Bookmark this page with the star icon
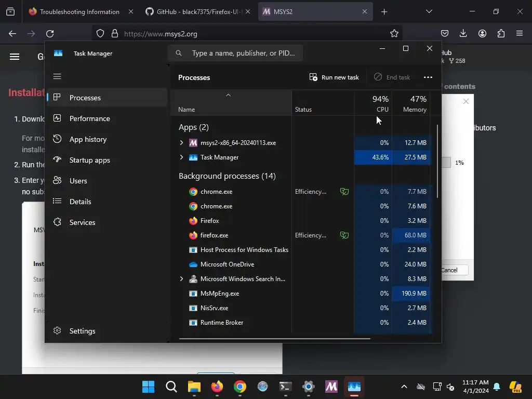The height and width of the screenshot is (399, 532). coord(394,34)
